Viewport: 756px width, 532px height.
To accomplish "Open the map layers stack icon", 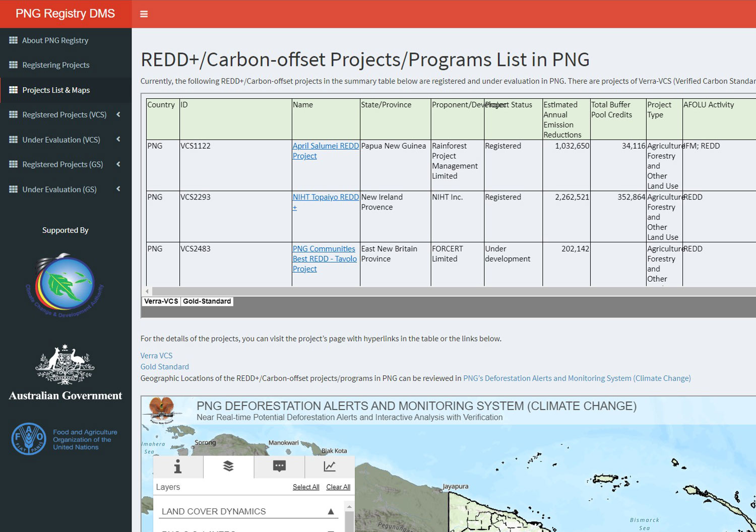I will (x=228, y=467).
